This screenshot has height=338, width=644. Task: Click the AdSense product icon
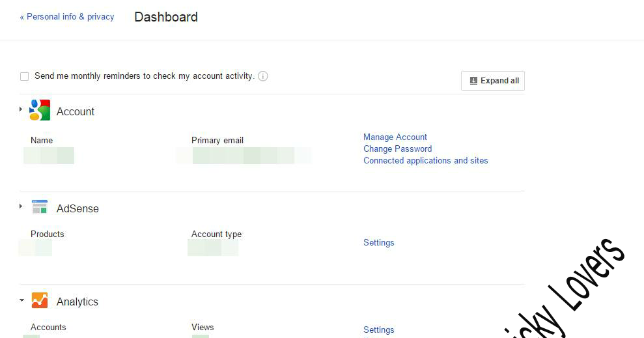coord(40,208)
